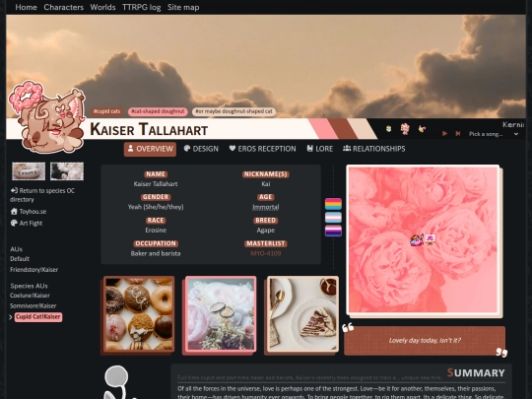Go to the Characters page

[63, 7]
